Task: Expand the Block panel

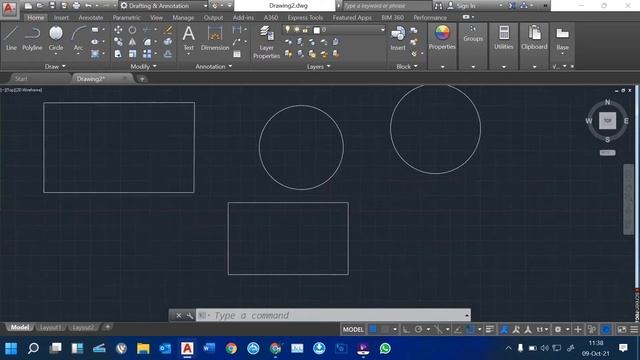Action: click(407, 66)
